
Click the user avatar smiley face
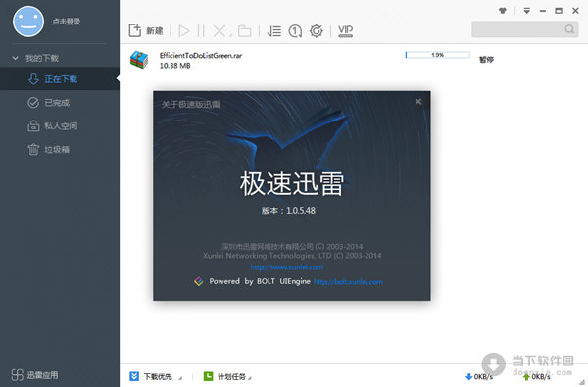28,22
